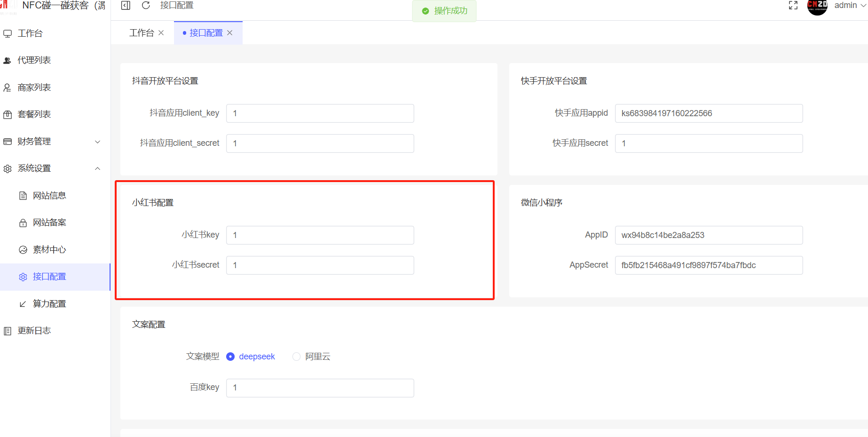Image resolution: width=868 pixels, height=437 pixels.
Task: Select the deepseek radio option
Action: coord(230,357)
